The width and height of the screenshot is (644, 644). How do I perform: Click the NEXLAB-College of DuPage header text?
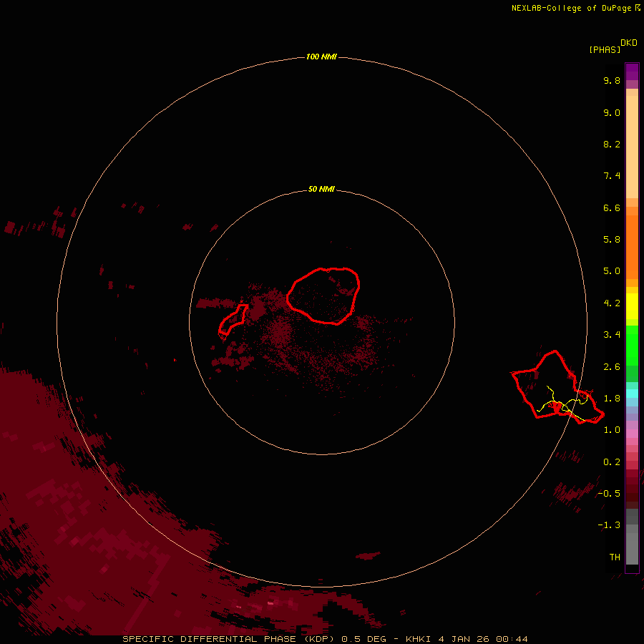click(x=571, y=8)
